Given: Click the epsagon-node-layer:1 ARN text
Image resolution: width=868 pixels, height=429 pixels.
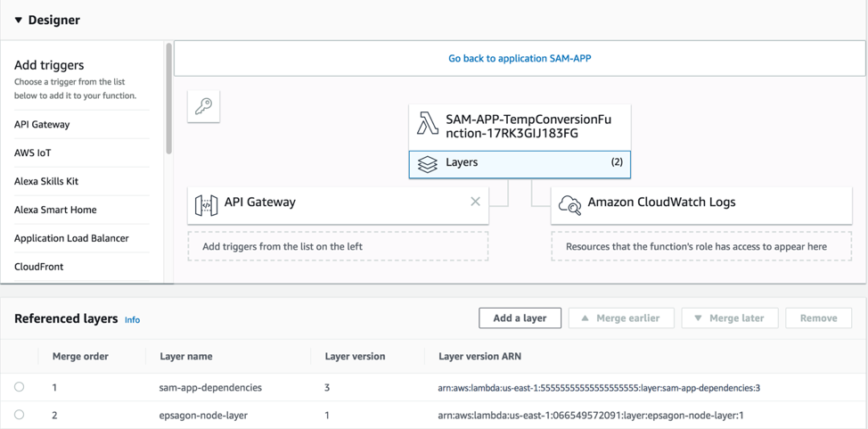Looking at the screenshot, I should [591, 415].
